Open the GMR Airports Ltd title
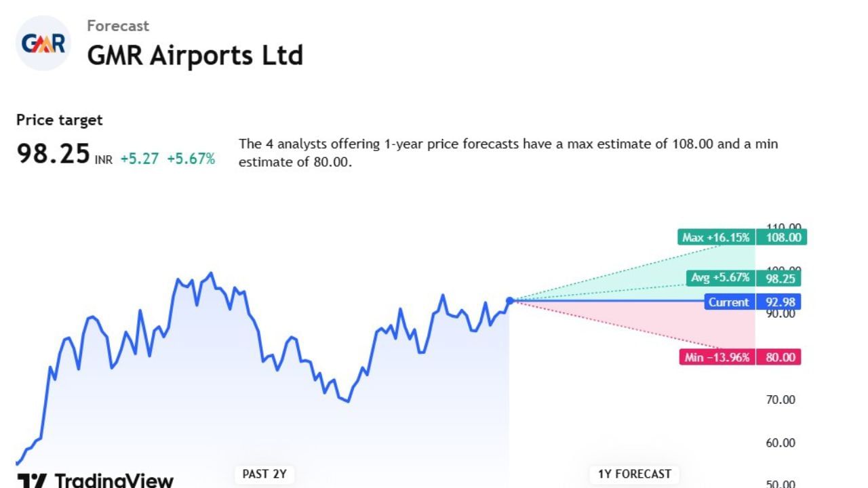 click(195, 56)
